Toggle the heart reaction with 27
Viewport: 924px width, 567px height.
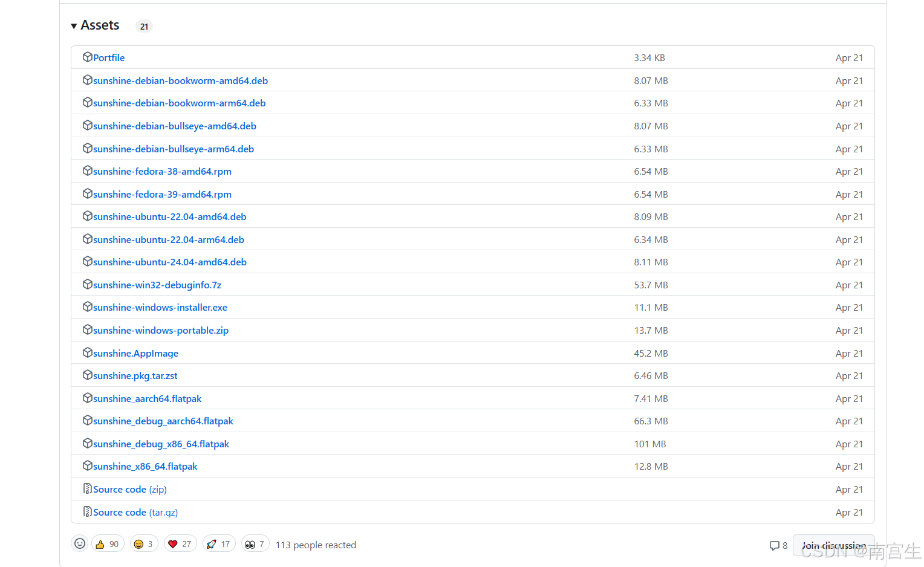[x=180, y=544]
